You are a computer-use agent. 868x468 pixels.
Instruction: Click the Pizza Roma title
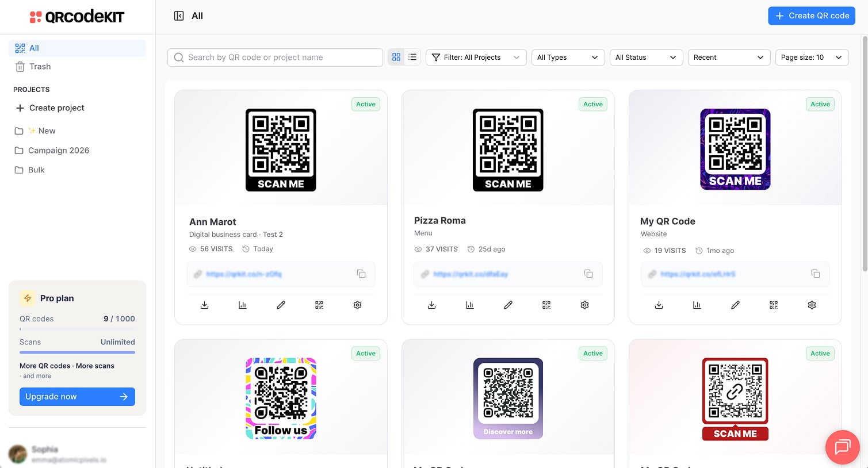pyautogui.click(x=440, y=220)
